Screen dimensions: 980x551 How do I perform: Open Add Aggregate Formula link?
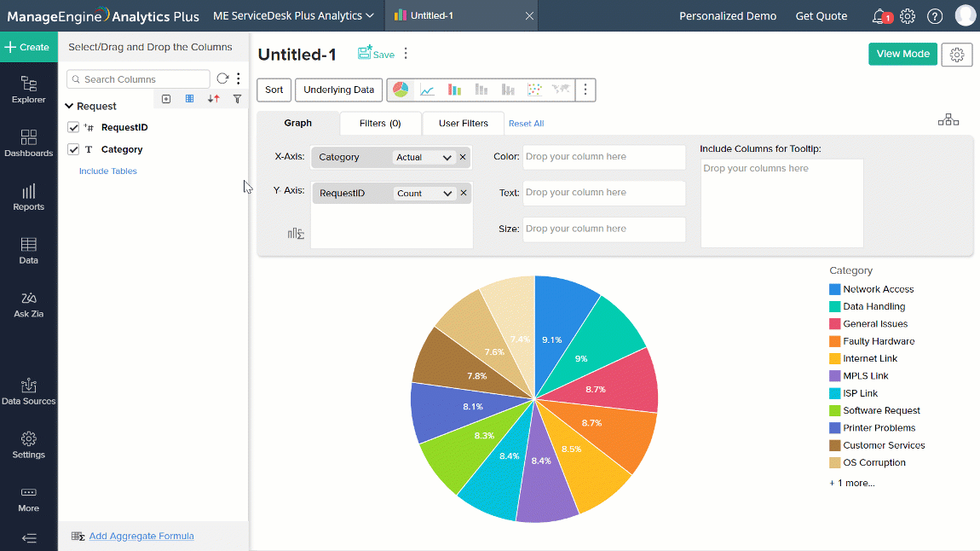coord(141,536)
